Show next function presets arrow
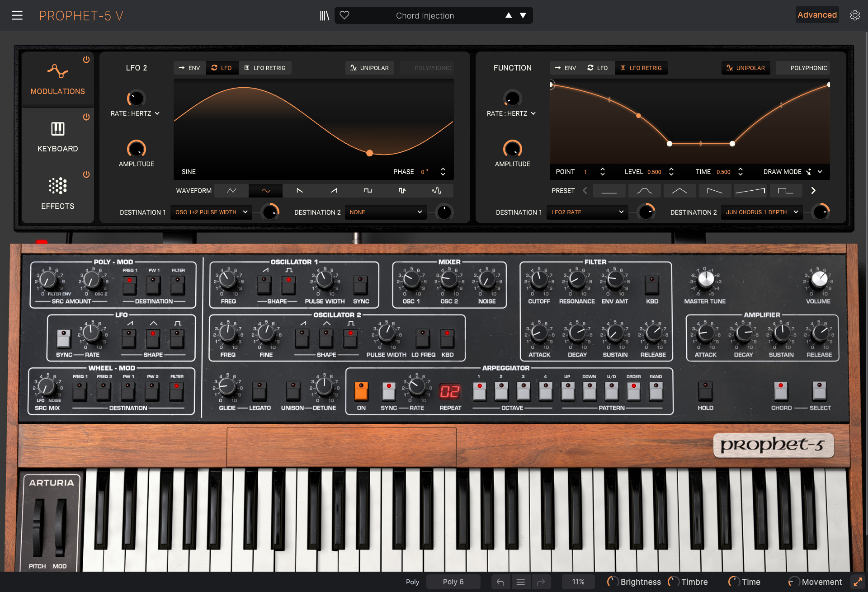Screen dimensions: 868x592 813,191
